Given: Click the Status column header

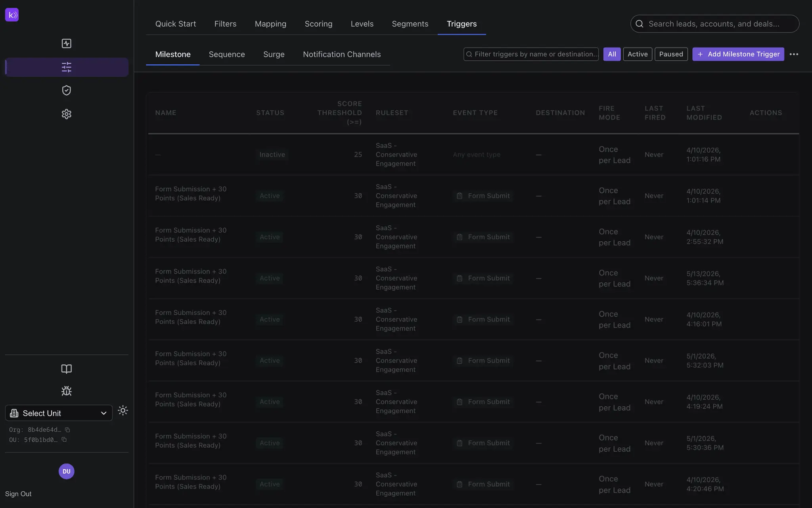Looking at the screenshot, I should point(270,113).
